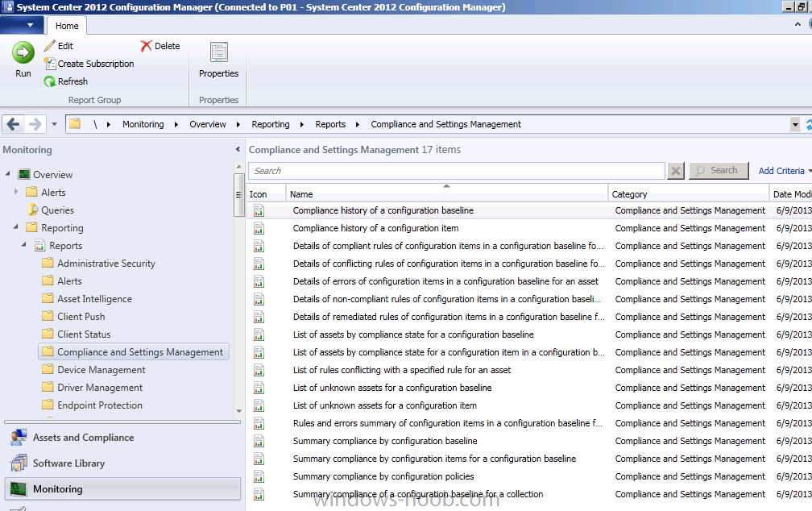Click icon for Details of errors report
This screenshot has height=511, width=812.
[259, 281]
